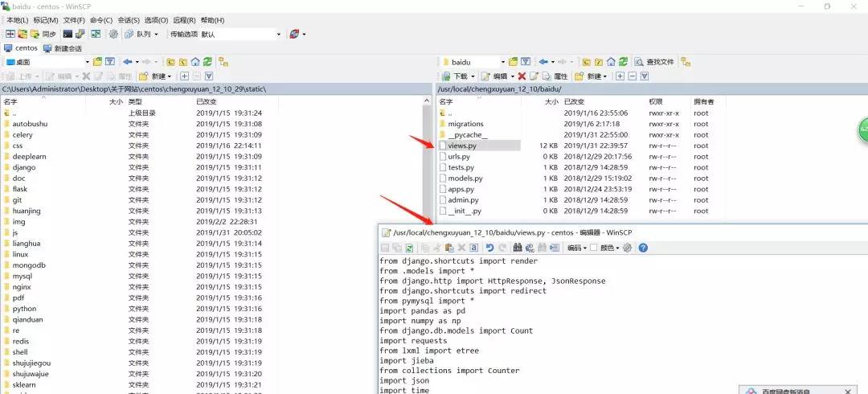Refresh the local panel

[207, 61]
